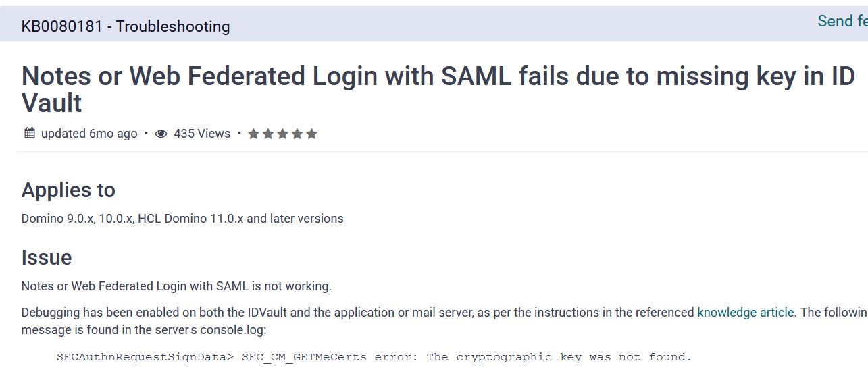
Task: Click the '435 Views' counter
Action: [202, 134]
